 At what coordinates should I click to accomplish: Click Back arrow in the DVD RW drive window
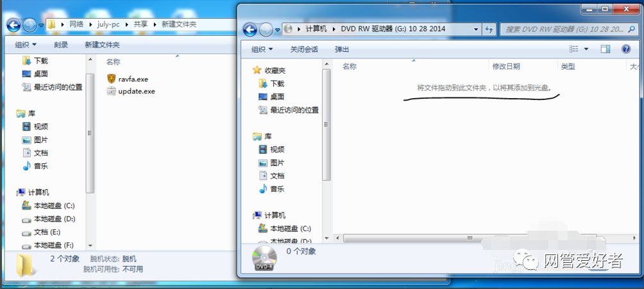(x=250, y=29)
